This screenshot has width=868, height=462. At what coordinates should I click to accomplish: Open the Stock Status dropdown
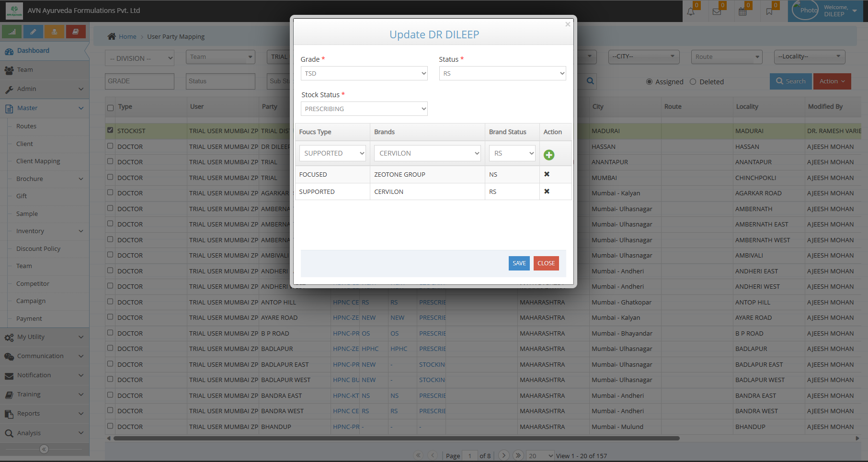coord(364,109)
